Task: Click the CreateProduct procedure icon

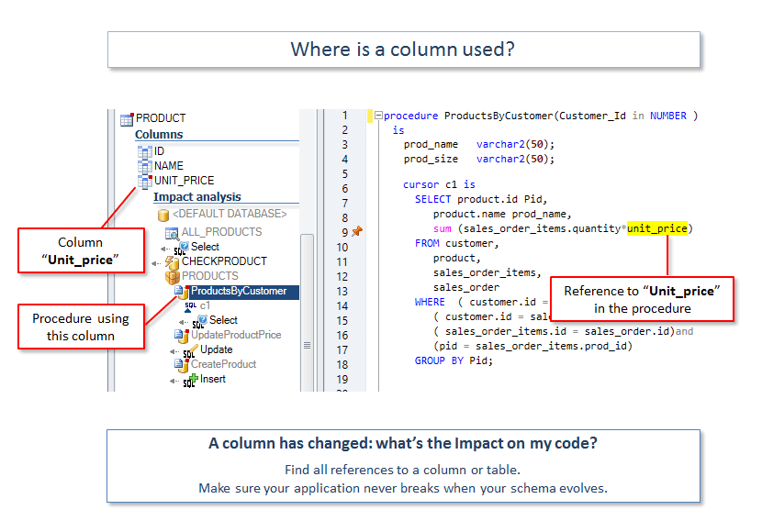Action: coord(181,365)
